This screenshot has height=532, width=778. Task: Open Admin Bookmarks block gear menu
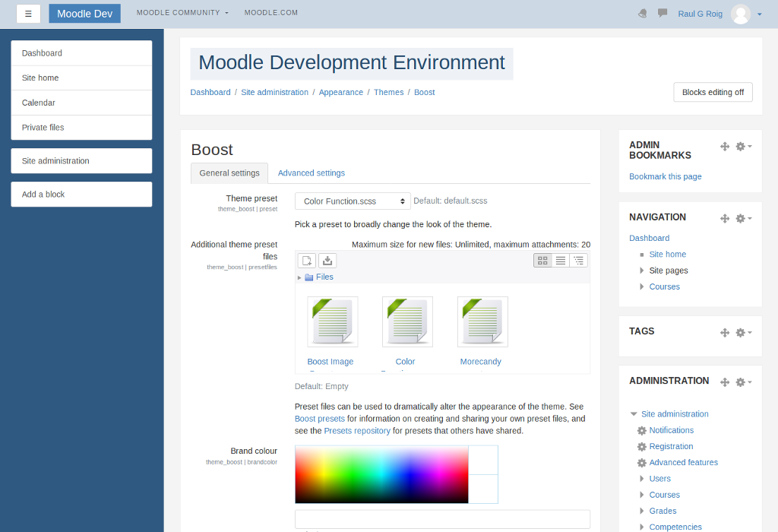coord(743,147)
